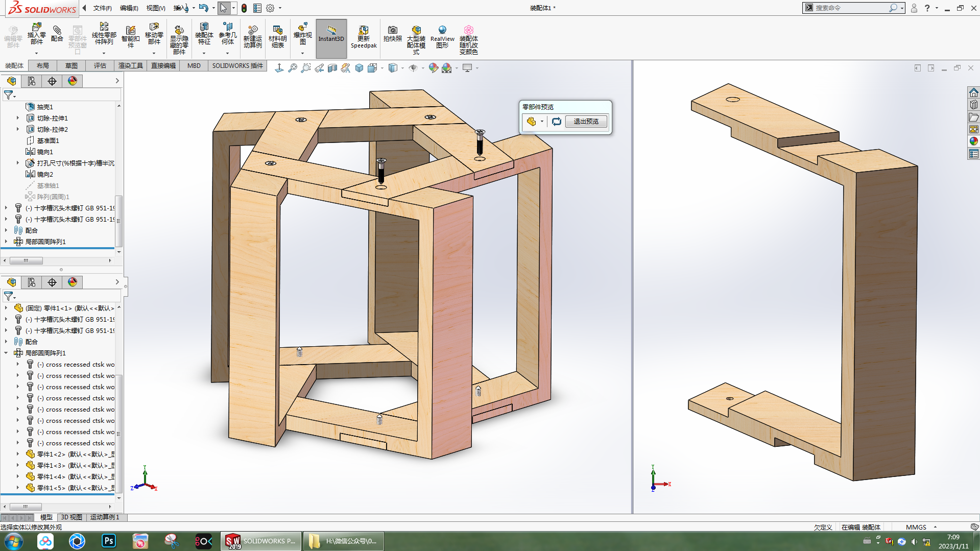This screenshot has height=551, width=980.
Task: Open the MMGS unit system dropdown in status bar
Action: (935, 527)
